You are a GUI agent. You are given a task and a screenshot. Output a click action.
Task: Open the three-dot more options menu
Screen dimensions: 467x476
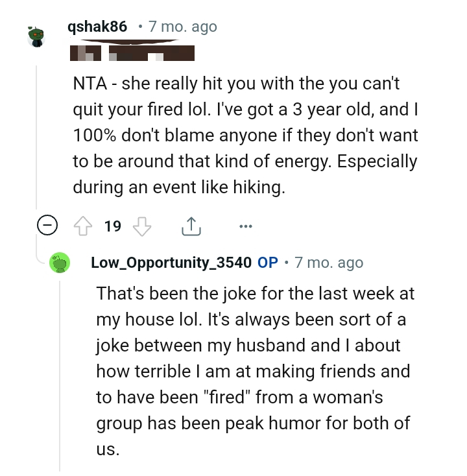tap(245, 226)
